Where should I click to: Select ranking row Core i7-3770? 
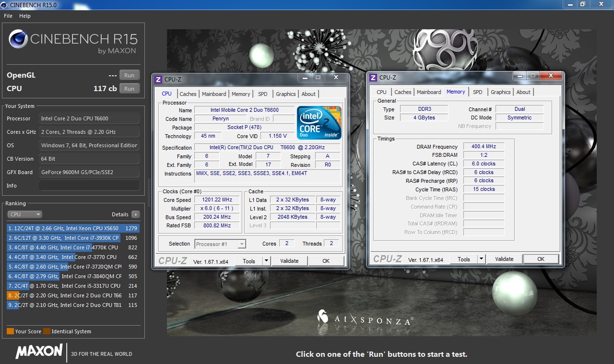[x=73, y=257]
